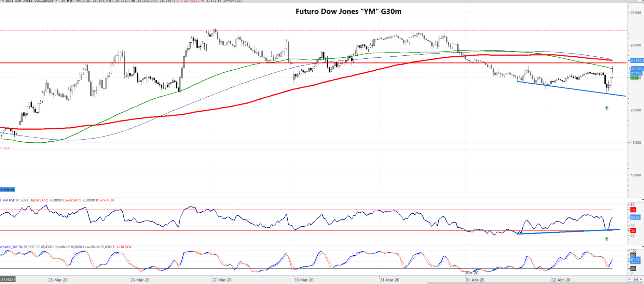Screen dimensions: 644x284
Task: Click the dark 80 Stochastic upper band marker
Action: pyautogui.click(x=633, y=255)
